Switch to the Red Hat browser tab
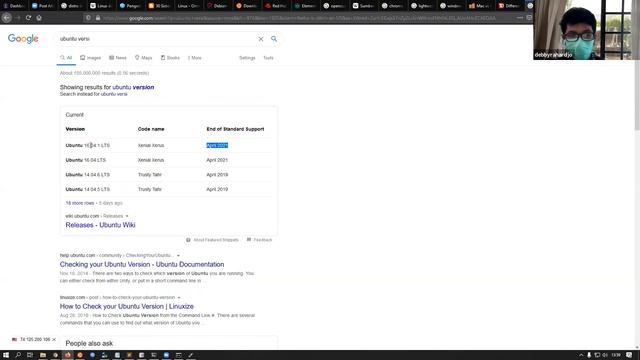 coord(276,6)
